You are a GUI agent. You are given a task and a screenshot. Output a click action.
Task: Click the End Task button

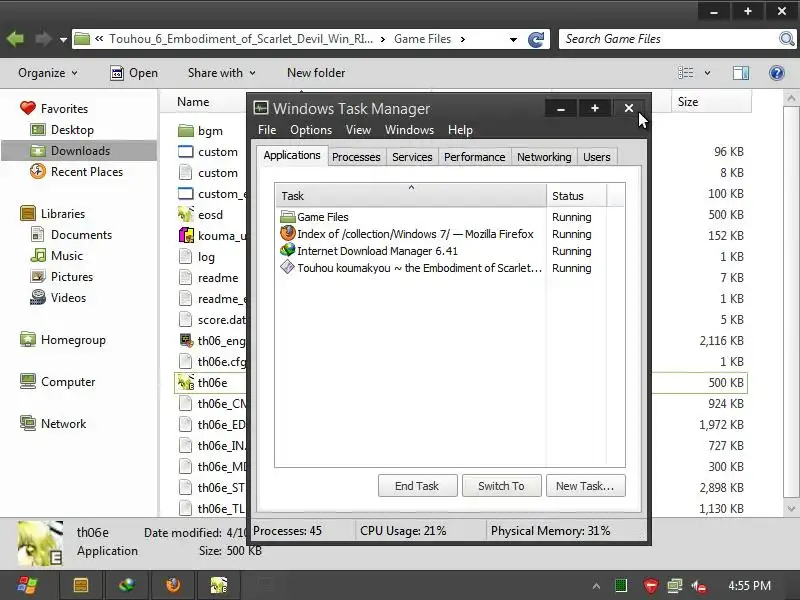(417, 486)
